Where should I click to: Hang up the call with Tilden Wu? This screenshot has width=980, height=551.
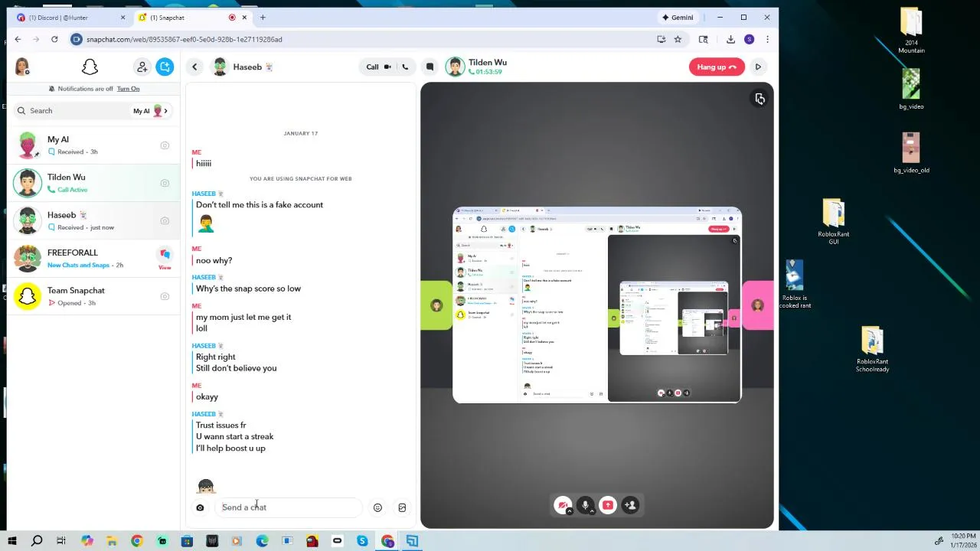pyautogui.click(x=717, y=67)
